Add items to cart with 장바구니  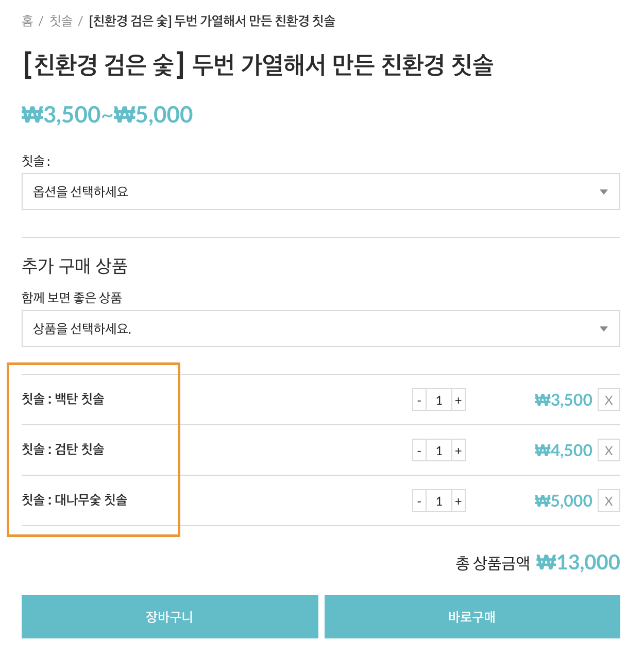[170, 617]
